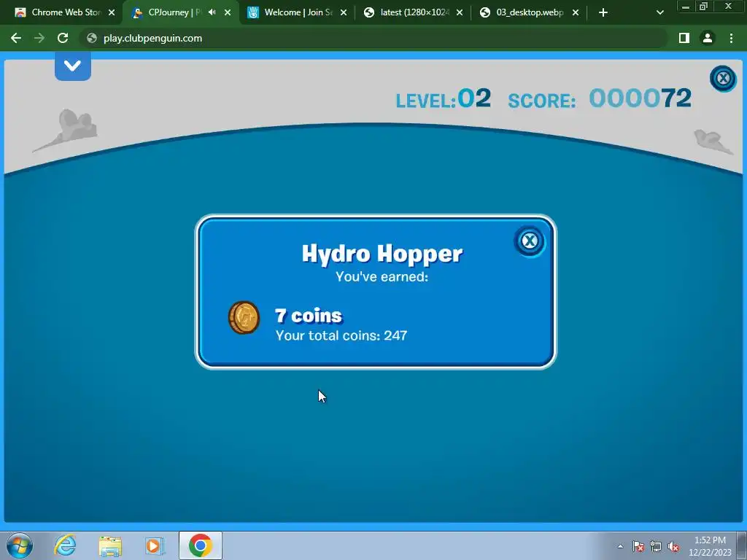Click the SCORE 000072 display

[600, 99]
